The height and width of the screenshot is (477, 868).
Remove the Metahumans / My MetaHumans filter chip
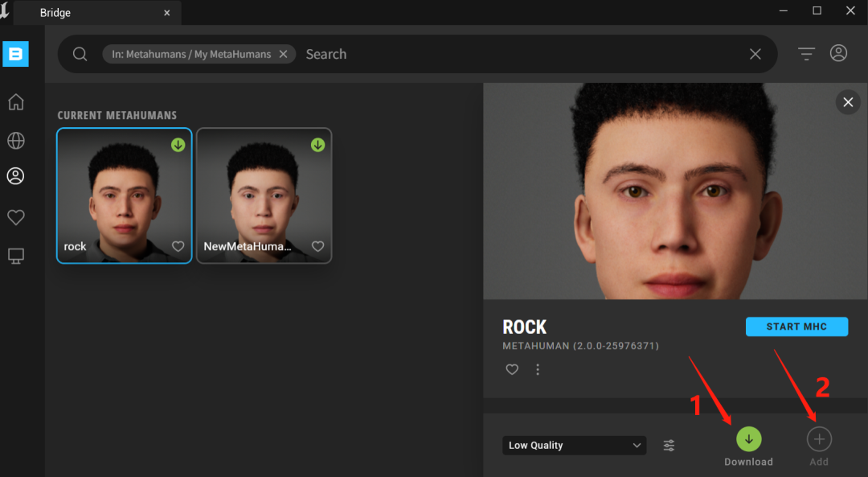[x=283, y=54]
